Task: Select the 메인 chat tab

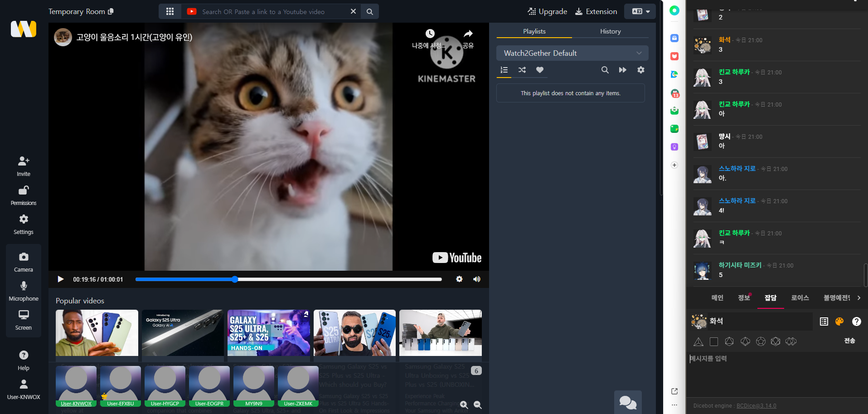Action: point(717,298)
